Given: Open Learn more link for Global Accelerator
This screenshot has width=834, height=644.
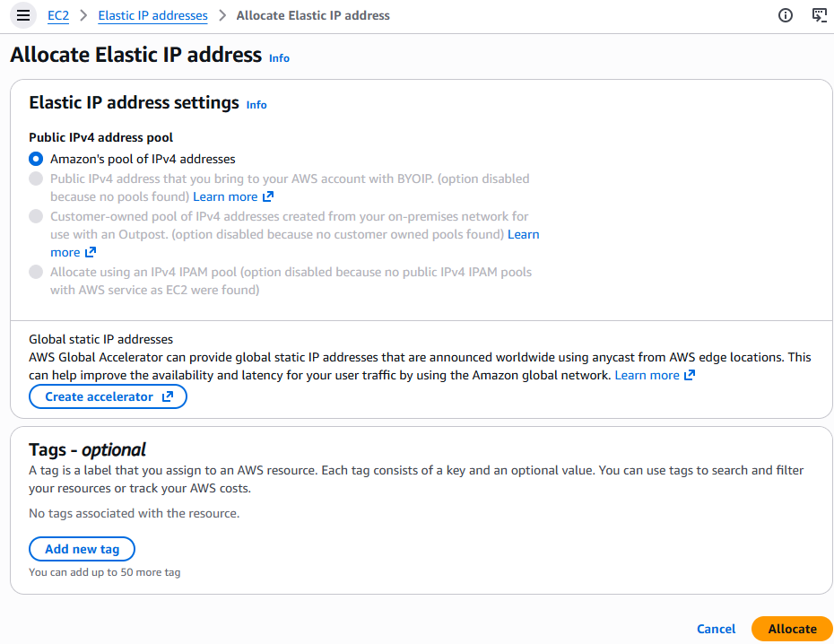Looking at the screenshot, I should pos(647,375).
